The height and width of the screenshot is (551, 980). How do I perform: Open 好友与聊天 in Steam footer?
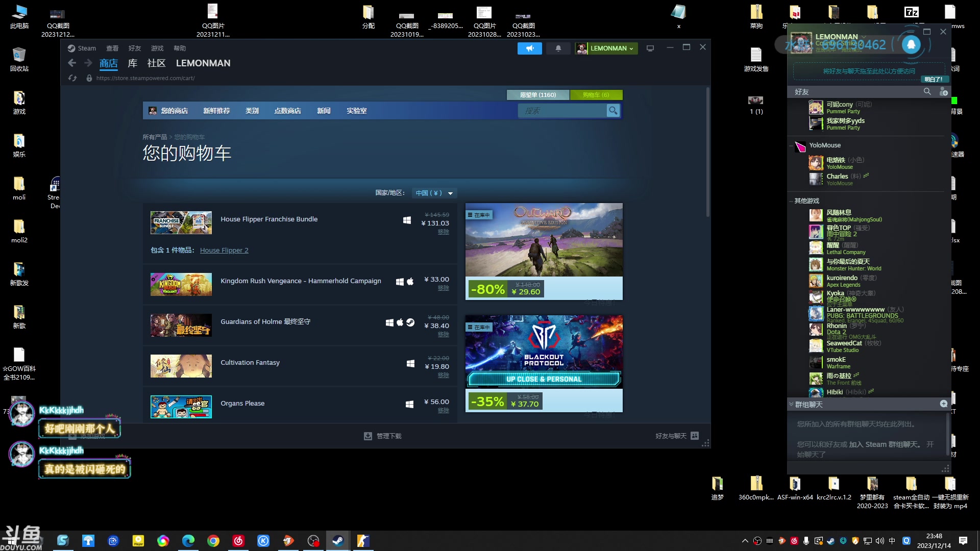(677, 436)
